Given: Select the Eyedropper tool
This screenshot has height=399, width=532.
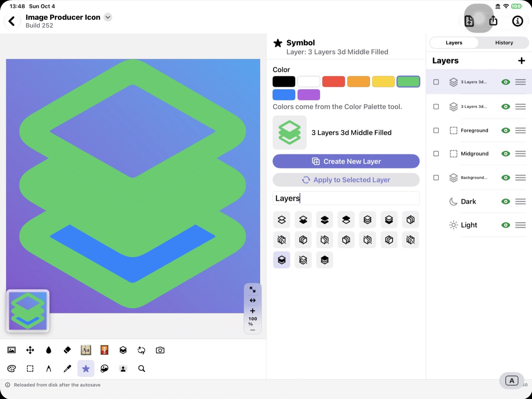Looking at the screenshot, I should tap(67, 368).
